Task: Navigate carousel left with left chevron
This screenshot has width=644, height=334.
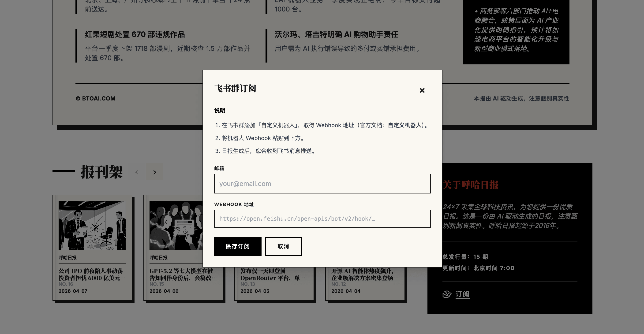Action: [x=137, y=172]
